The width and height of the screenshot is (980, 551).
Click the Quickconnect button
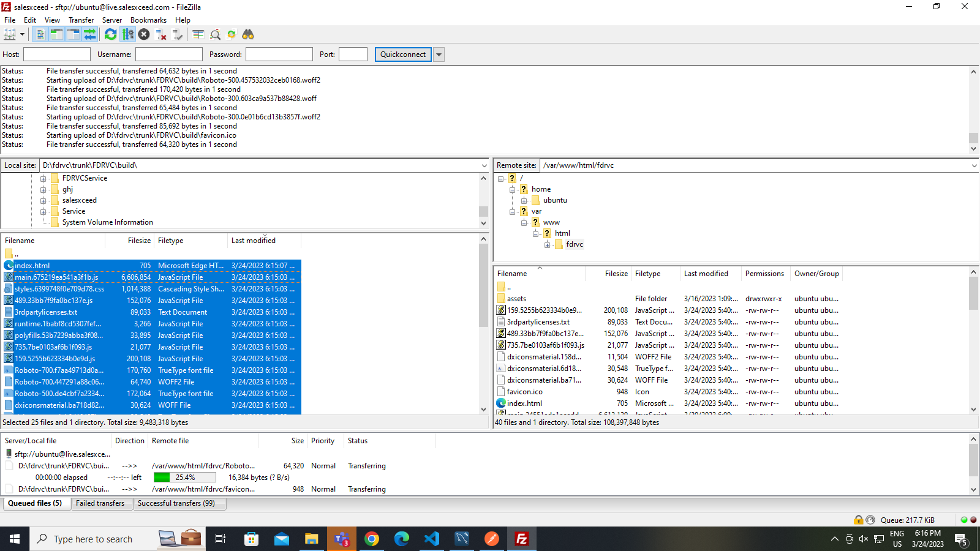point(402,54)
